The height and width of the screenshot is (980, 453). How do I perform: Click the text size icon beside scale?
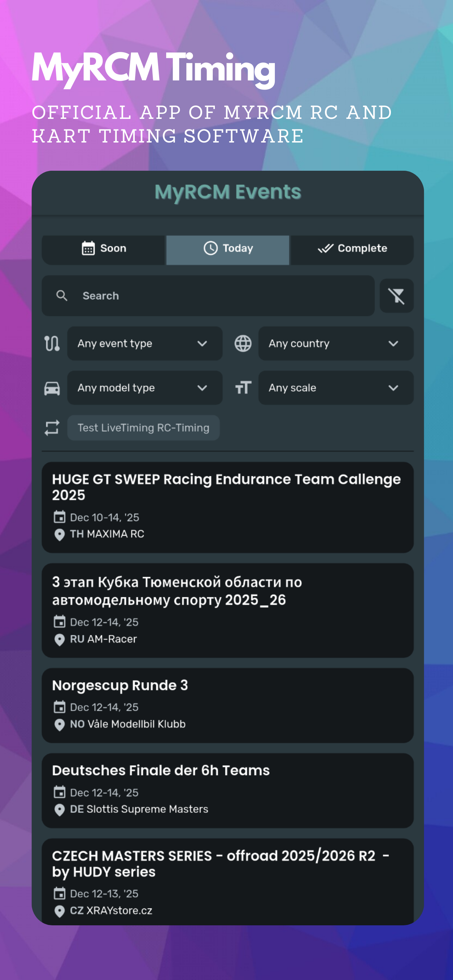coord(243,388)
